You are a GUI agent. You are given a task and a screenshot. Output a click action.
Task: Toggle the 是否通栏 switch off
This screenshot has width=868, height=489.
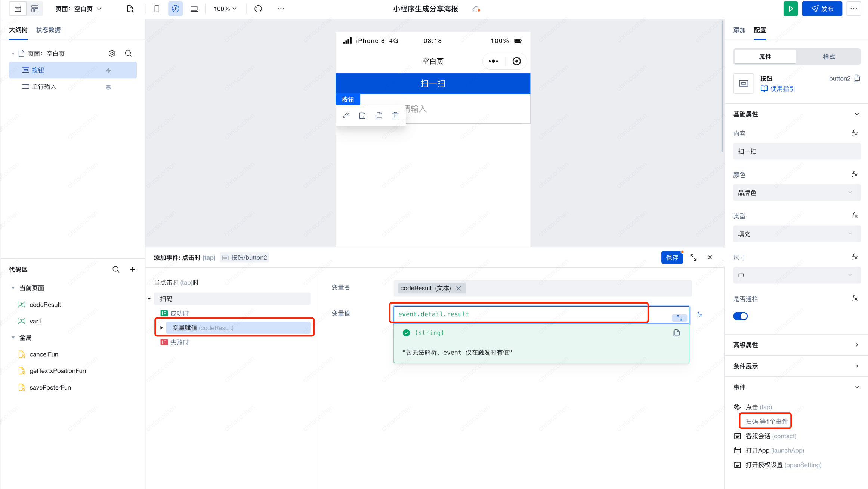tap(740, 316)
